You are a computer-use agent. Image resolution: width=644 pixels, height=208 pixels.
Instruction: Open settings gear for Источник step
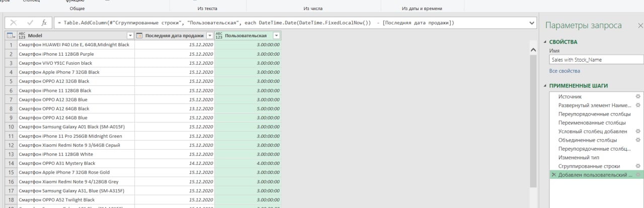point(638,96)
